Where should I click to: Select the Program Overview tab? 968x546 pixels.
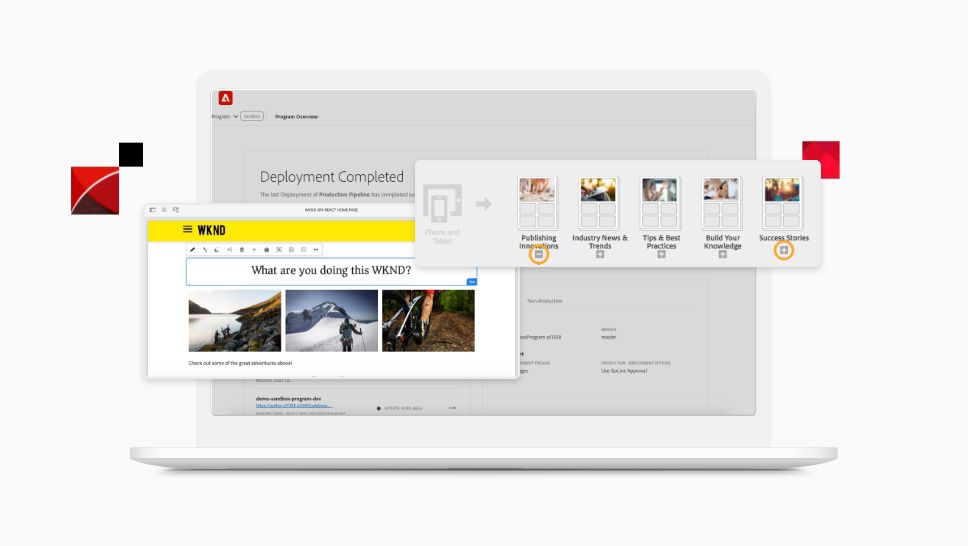[x=296, y=117]
